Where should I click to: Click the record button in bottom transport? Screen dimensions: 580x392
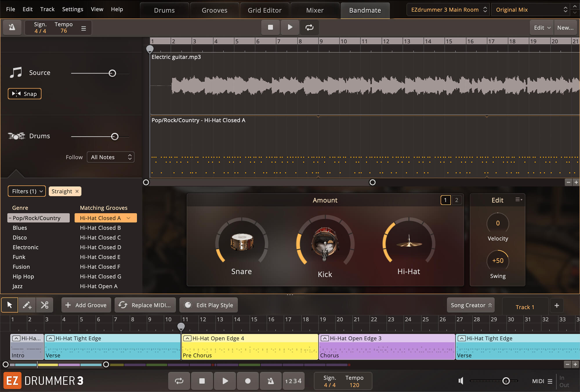(248, 381)
